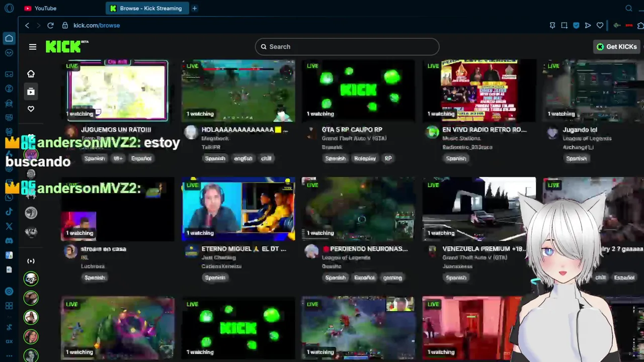Open the GX button at Opera sidebar bottom
644x362 pixels.
pos(9,341)
